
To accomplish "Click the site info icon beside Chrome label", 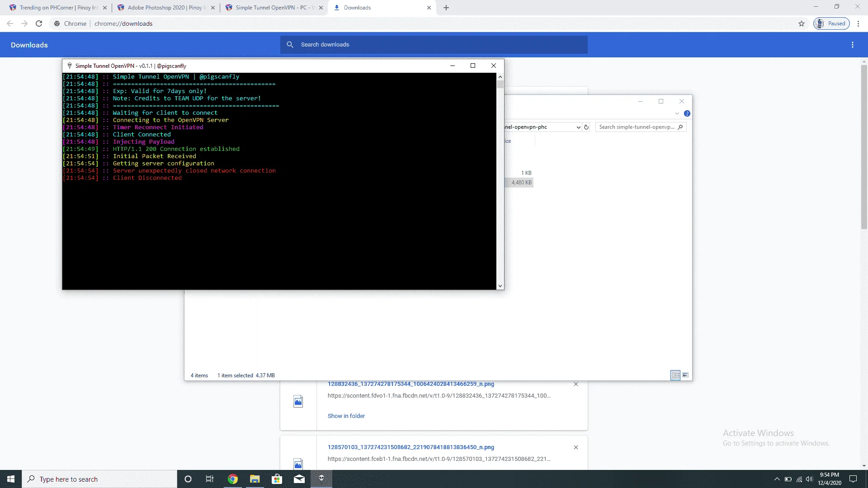I will [57, 23].
